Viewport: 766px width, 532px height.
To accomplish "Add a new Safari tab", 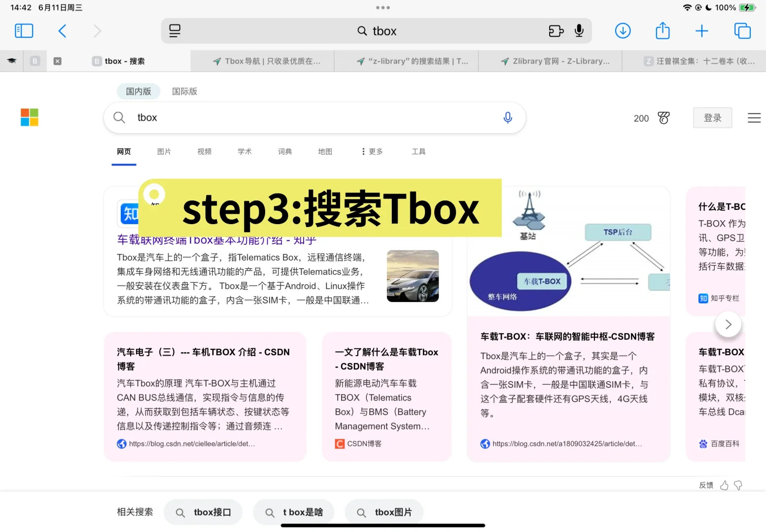I will click(701, 31).
